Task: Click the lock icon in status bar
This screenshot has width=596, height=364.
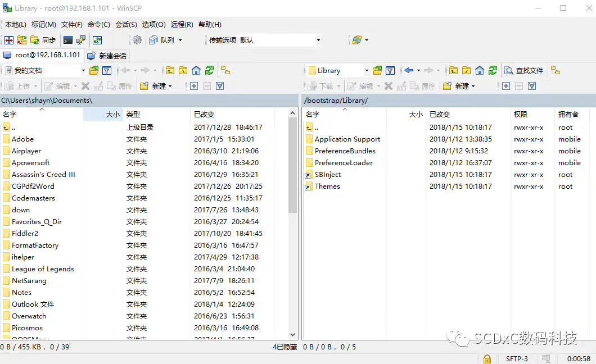Action: tap(487, 359)
